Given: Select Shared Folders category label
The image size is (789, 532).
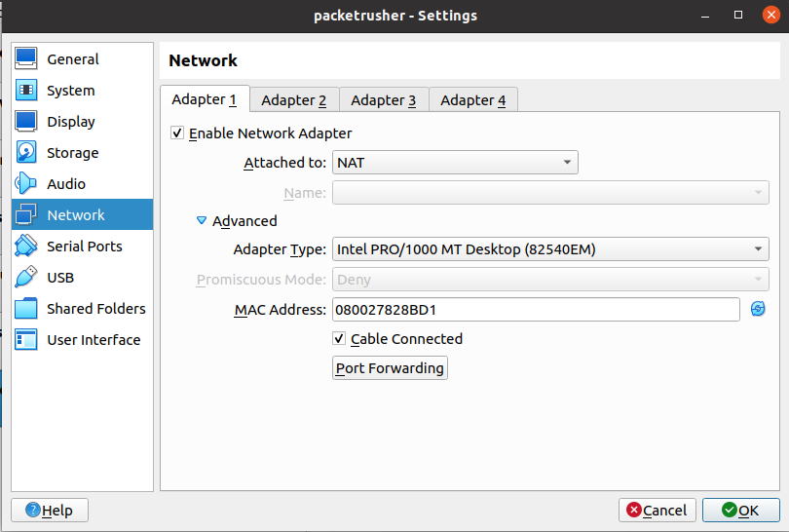Looking at the screenshot, I should [x=96, y=309].
